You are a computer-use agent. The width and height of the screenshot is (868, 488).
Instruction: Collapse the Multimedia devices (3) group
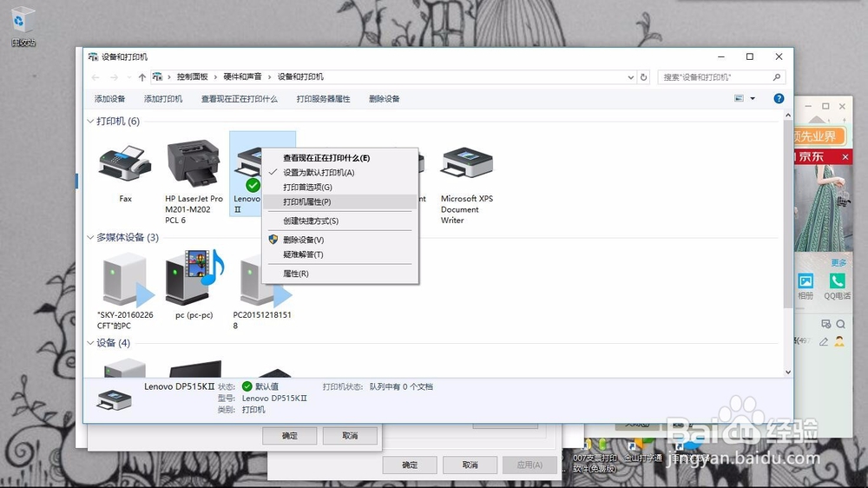(x=90, y=238)
